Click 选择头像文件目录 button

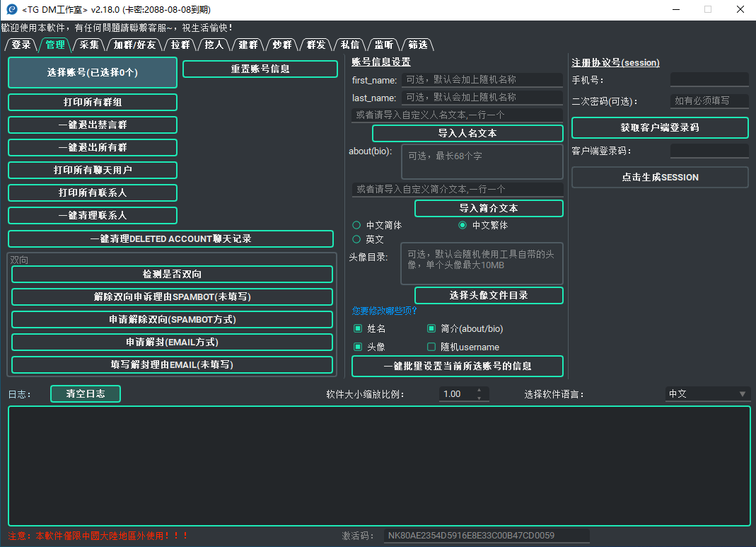pyautogui.click(x=489, y=296)
